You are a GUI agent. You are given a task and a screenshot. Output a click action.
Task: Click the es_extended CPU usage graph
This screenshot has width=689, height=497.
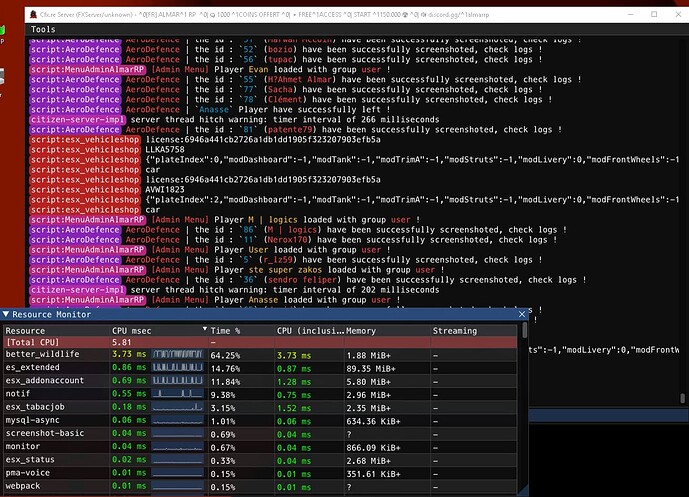pyautogui.click(x=178, y=367)
